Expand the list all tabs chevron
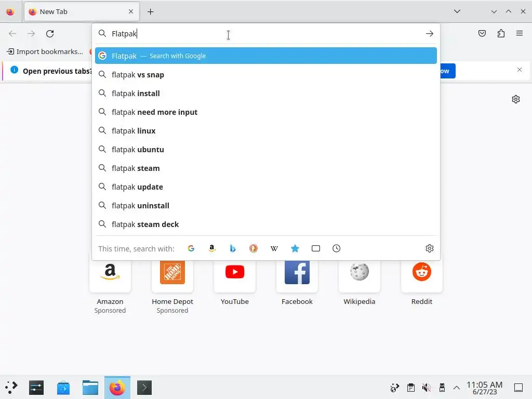Image resolution: width=532 pixels, height=399 pixels. pyautogui.click(x=457, y=11)
